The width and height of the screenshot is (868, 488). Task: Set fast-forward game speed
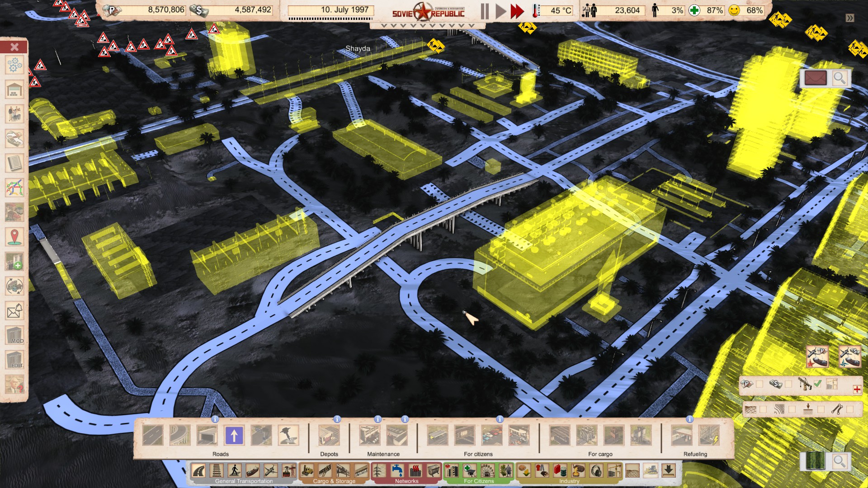[517, 11]
